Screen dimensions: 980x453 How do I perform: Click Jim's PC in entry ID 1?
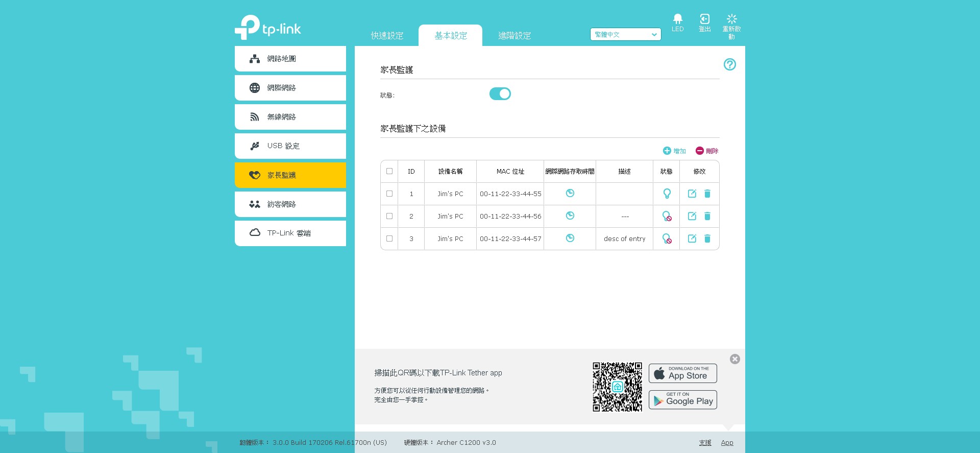[x=450, y=194]
